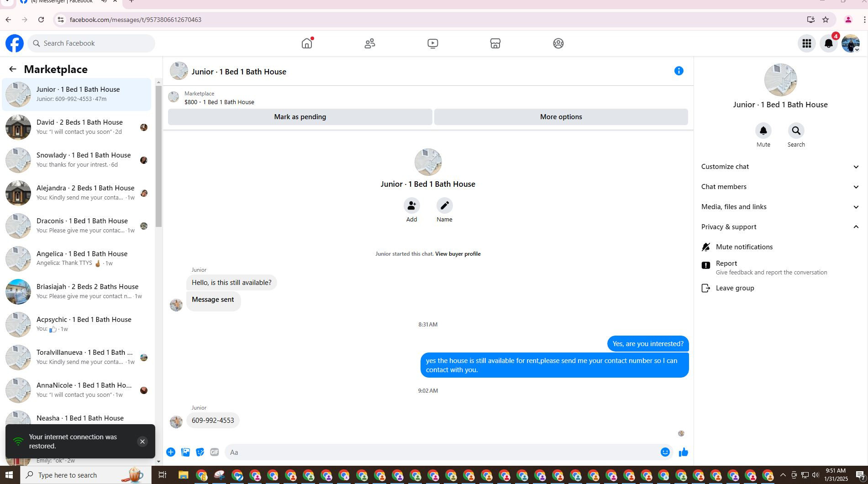Click the Windows taskbar search box
This screenshot has width=868, height=484.
(x=86, y=475)
